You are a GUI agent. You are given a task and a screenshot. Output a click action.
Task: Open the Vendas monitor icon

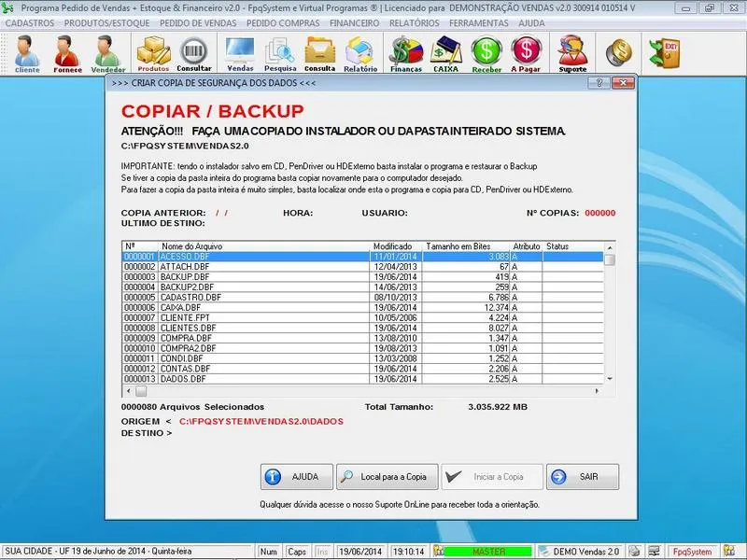[x=240, y=53]
